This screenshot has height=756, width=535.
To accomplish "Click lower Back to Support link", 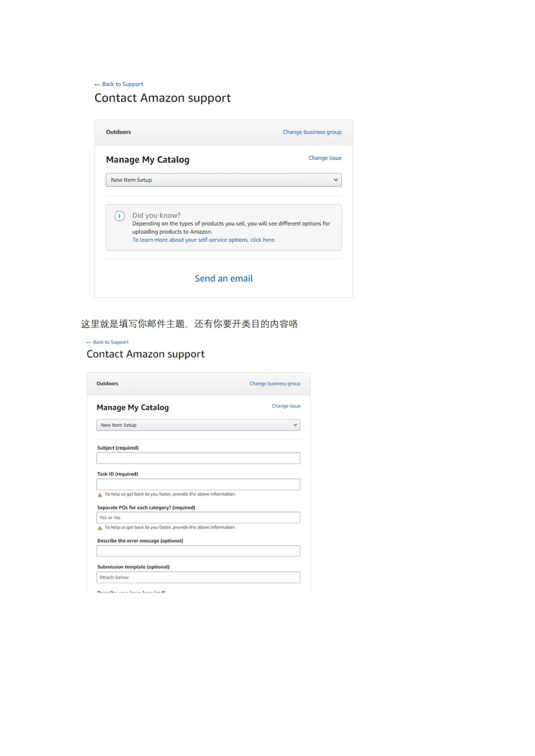I will (108, 342).
